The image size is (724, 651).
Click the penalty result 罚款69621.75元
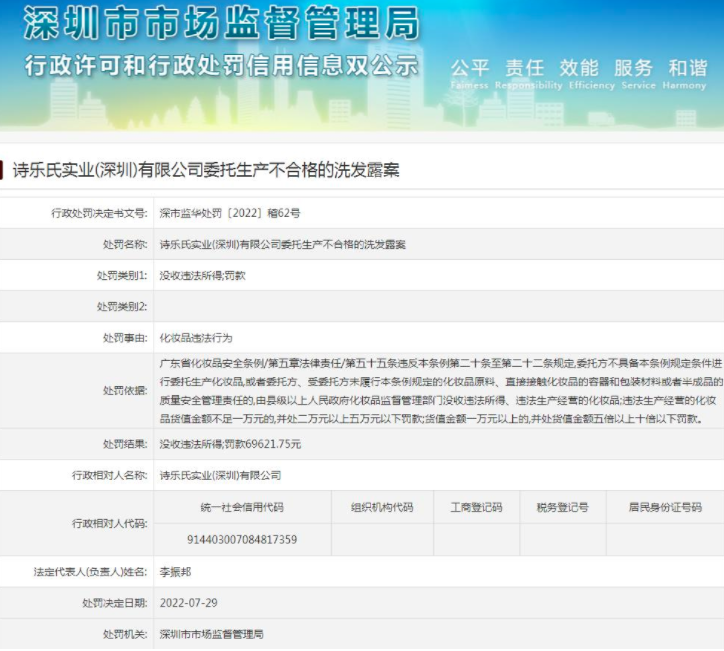pos(230,443)
